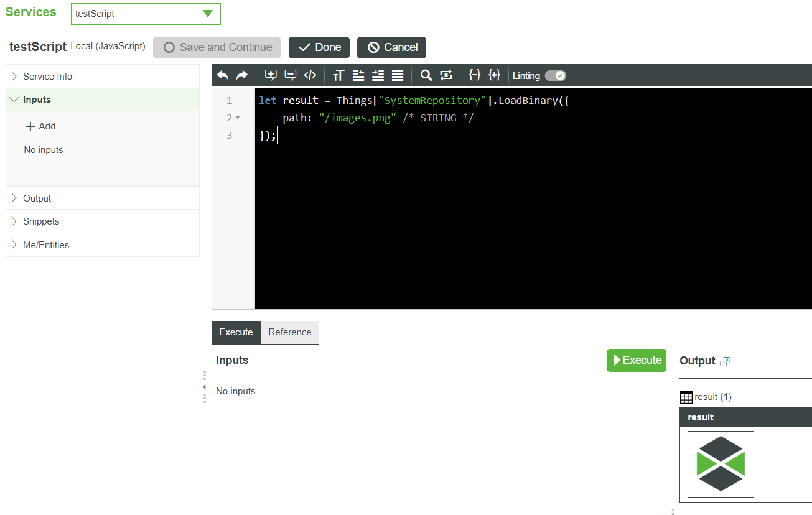Toggle the Linting switch off
Screen dimensions: 812x515
[x=556, y=75]
